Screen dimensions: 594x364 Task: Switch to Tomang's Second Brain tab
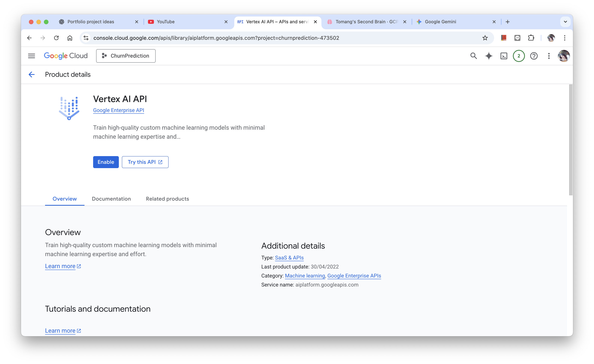tap(366, 22)
